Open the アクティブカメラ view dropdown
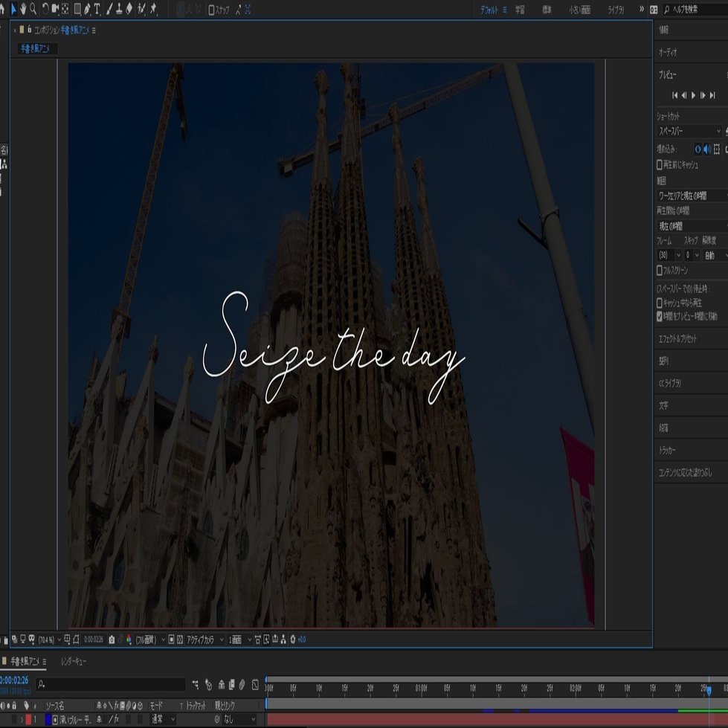The image size is (728, 728). (204, 640)
